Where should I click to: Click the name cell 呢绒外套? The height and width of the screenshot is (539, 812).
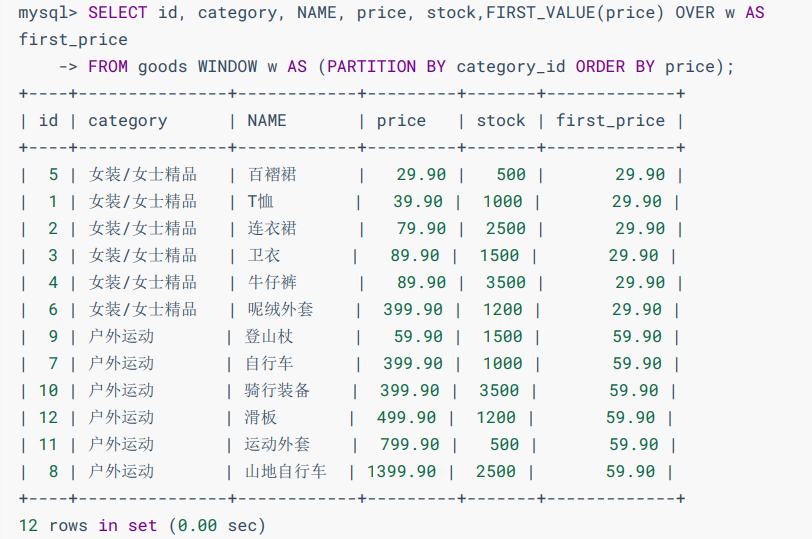click(280, 309)
